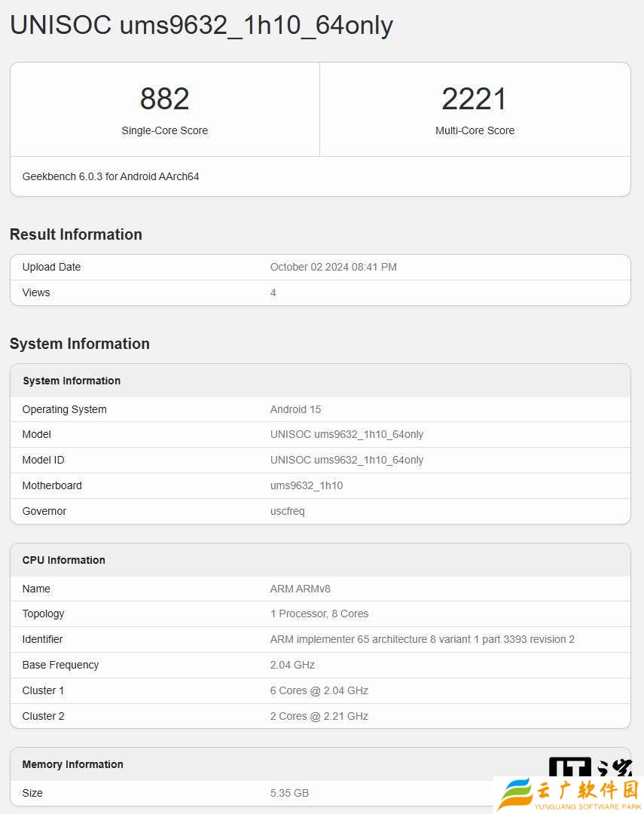Click the "Motherboard" row label
This screenshot has height=814, width=644.
(52, 485)
